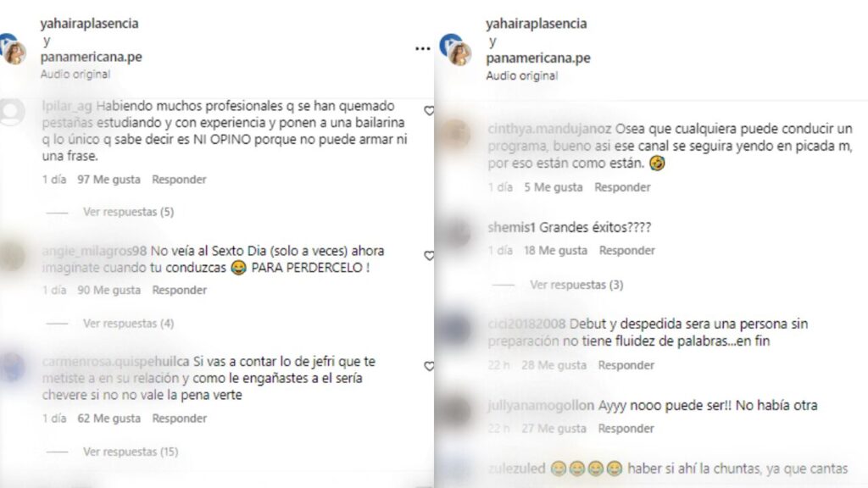View 18 Me gusta on shemis1 comment
This screenshot has width=868, height=488.
pyautogui.click(x=555, y=251)
